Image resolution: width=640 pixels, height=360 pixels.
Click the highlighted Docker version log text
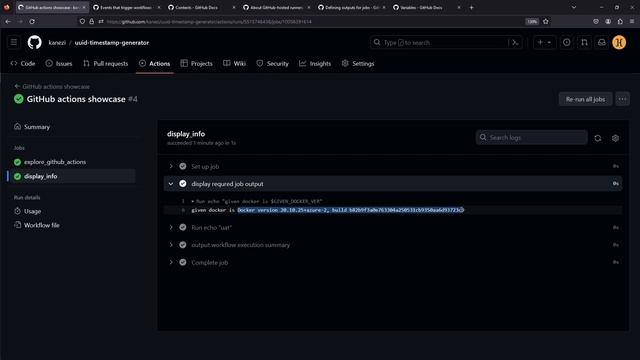click(x=351, y=210)
